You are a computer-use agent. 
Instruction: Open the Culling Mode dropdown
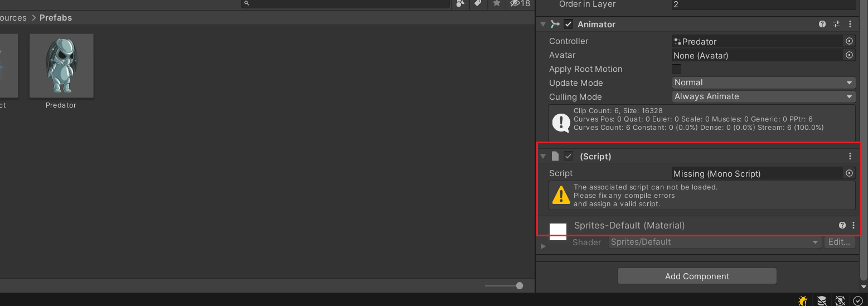click(764, 96)
